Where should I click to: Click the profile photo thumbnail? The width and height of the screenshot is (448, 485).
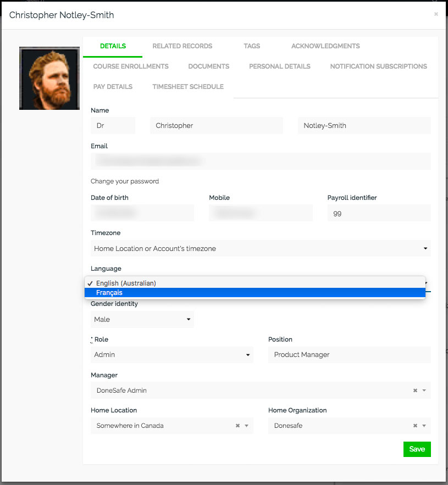click(49, 78)
